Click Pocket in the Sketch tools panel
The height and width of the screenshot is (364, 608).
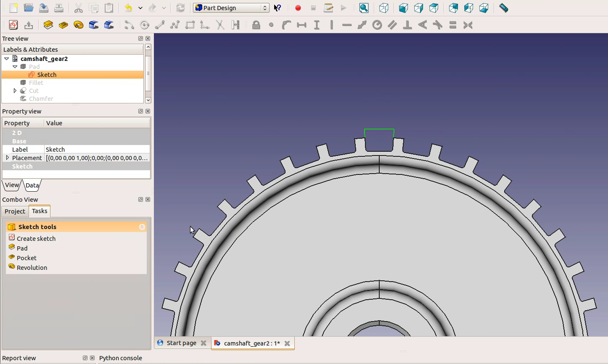pyautogui.click(x=26, y=258)
